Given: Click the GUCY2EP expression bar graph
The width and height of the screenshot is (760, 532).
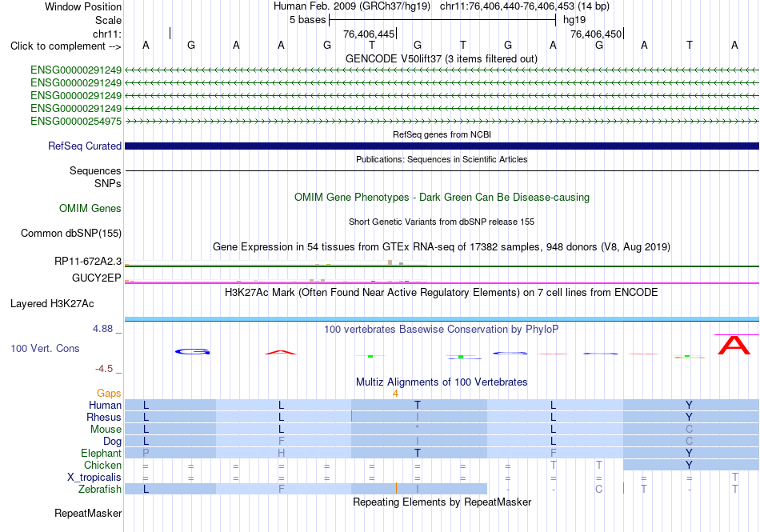Looking at the screenshot, I should (276, 281).
